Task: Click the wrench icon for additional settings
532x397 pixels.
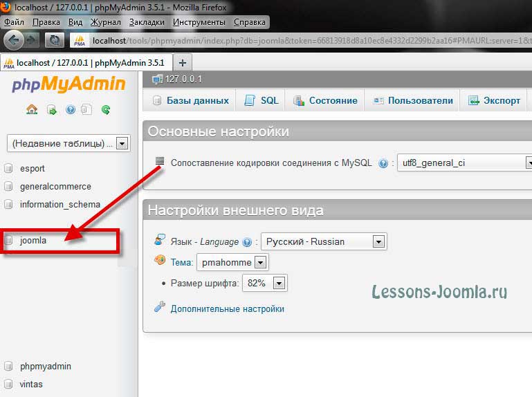Action: click(160, 306)
